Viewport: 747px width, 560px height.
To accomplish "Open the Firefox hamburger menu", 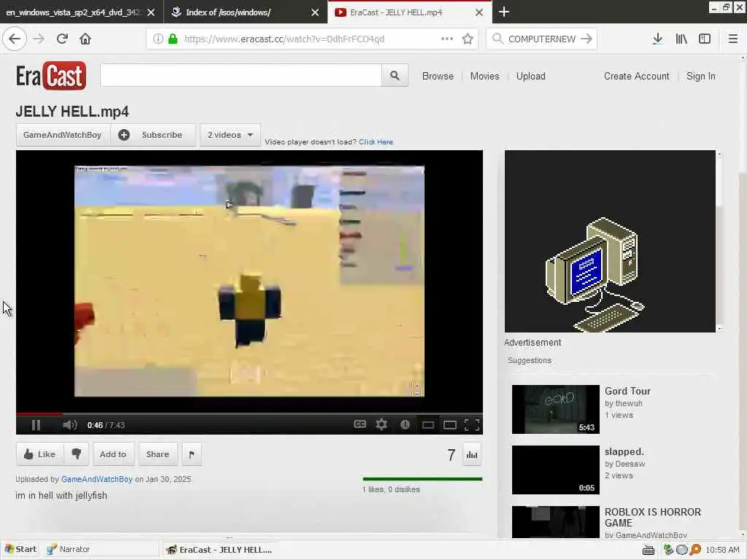I will 733,39.
